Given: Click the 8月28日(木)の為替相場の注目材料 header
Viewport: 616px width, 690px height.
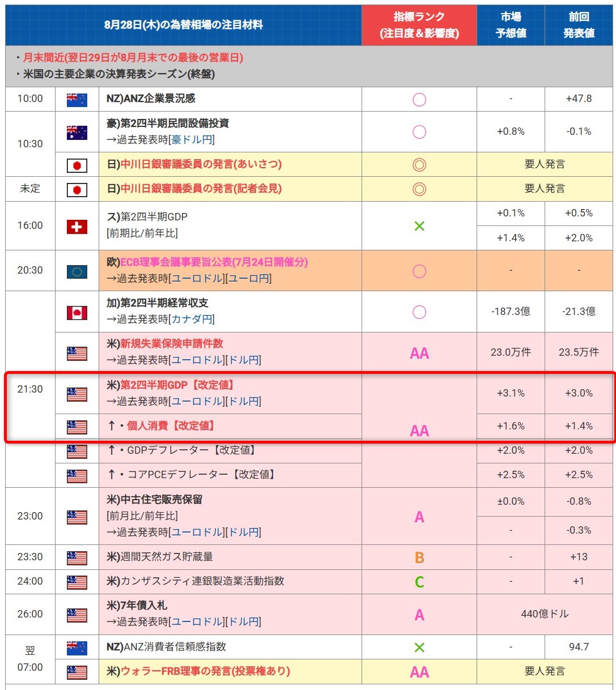Looking at the screenshot, I should [x=184, y=25].
